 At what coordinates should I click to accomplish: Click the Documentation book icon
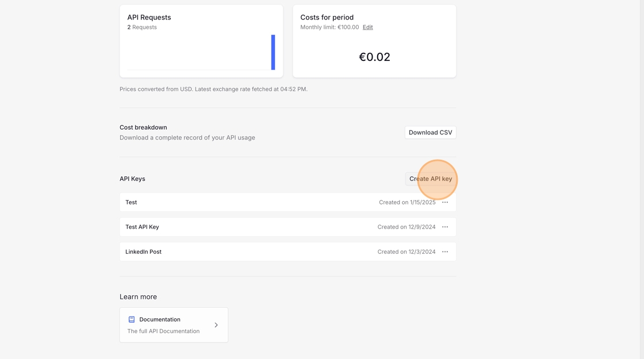tap(132, 319)
